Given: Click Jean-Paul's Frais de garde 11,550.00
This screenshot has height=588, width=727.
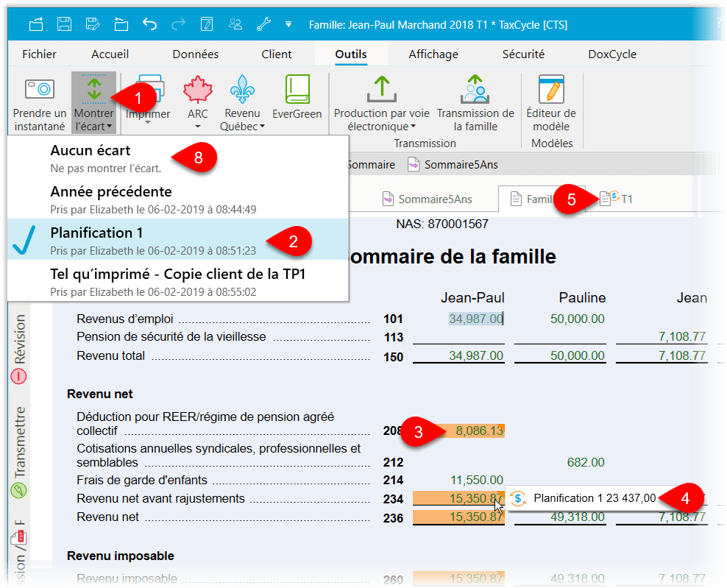Looking at the screenshot, I should click(x=477, y=480).
